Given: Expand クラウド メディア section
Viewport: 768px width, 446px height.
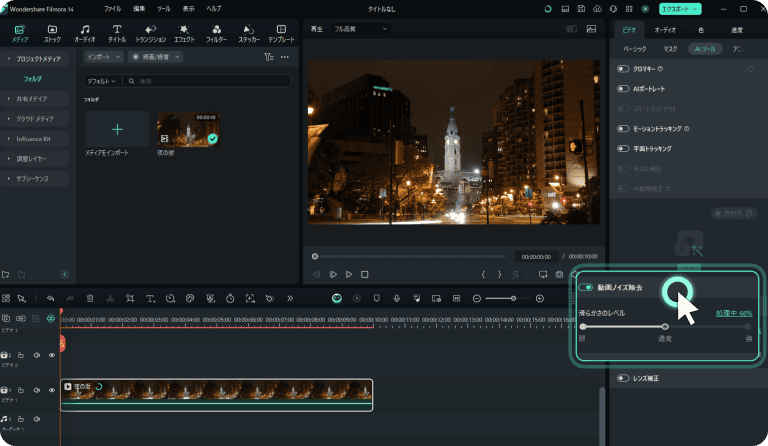Looking at the screenshot, I should 34,119.
